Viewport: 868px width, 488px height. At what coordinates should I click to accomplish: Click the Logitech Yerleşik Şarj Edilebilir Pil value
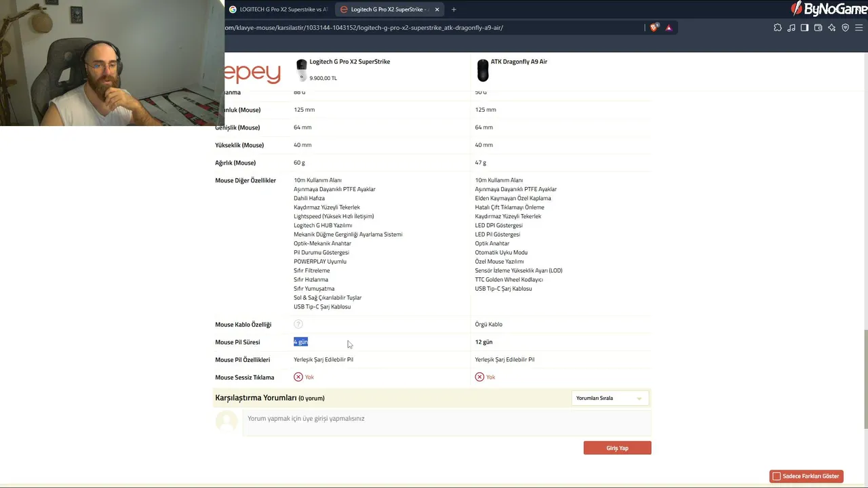coord(323,359)
